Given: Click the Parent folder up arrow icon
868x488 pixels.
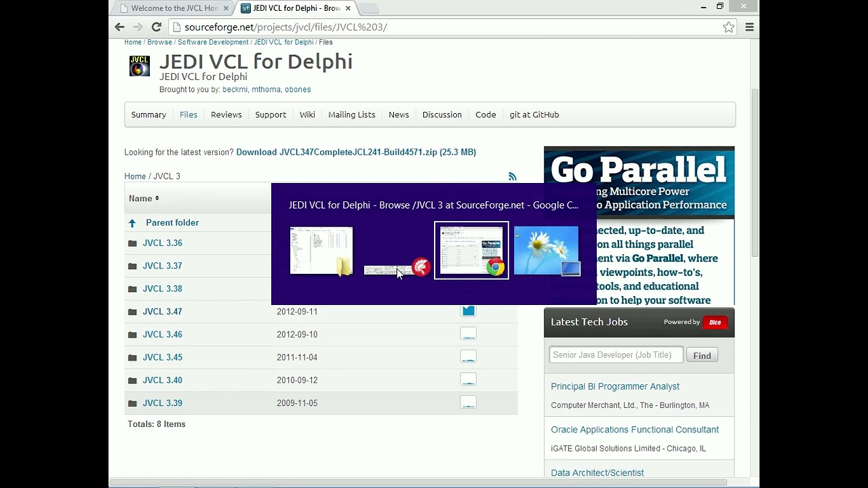Looking at the screenshot, I should (x=132, y=223).
